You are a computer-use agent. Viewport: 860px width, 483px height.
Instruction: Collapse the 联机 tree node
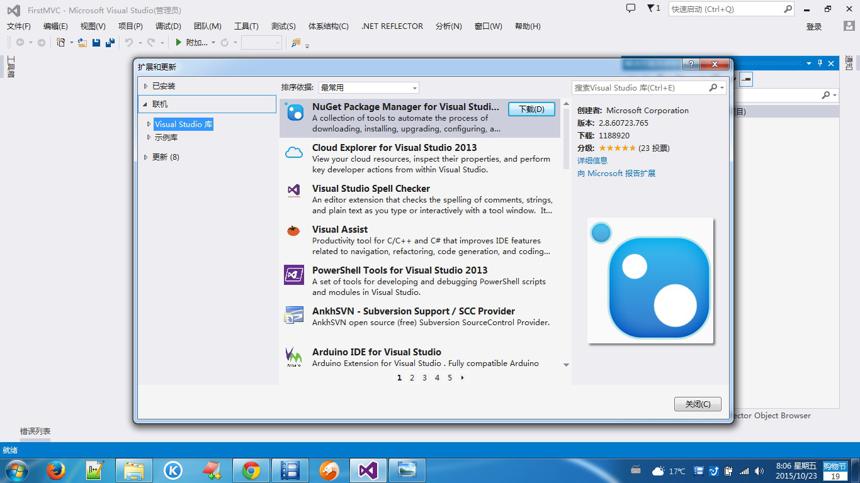point(145,104)
